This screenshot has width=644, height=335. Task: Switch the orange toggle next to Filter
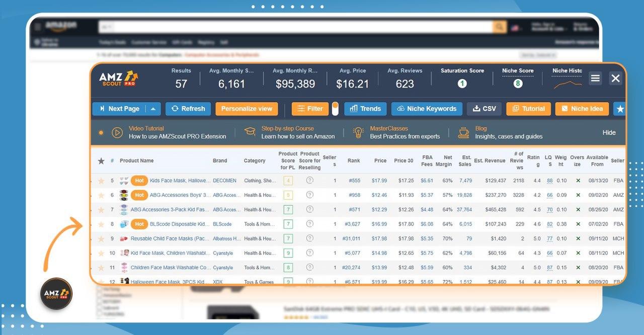click(336, 109)
